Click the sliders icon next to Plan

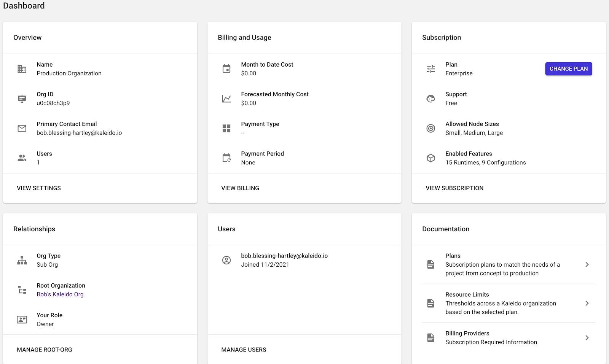tap(431, 69)
